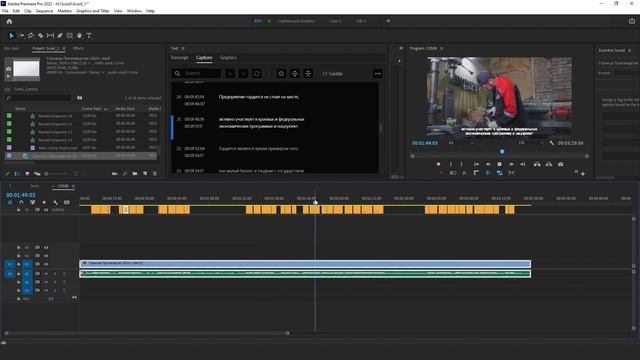Select the Type tool
This screenshot has width=640, height=360.
pyautogui.click(x=89, y=36)
